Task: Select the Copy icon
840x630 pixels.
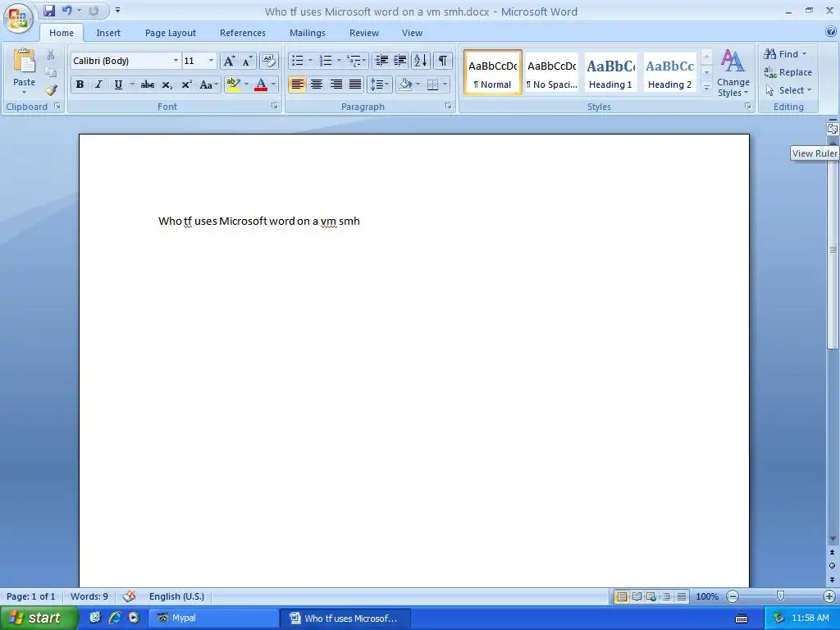Action: point(50,72)
